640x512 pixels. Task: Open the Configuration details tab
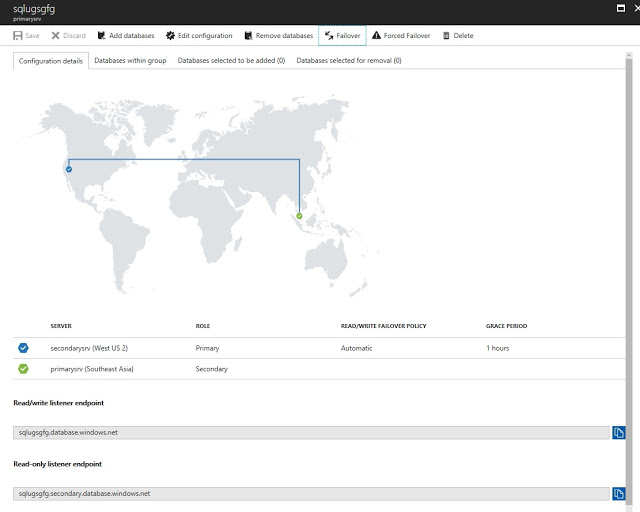click(x=51, y=61)
